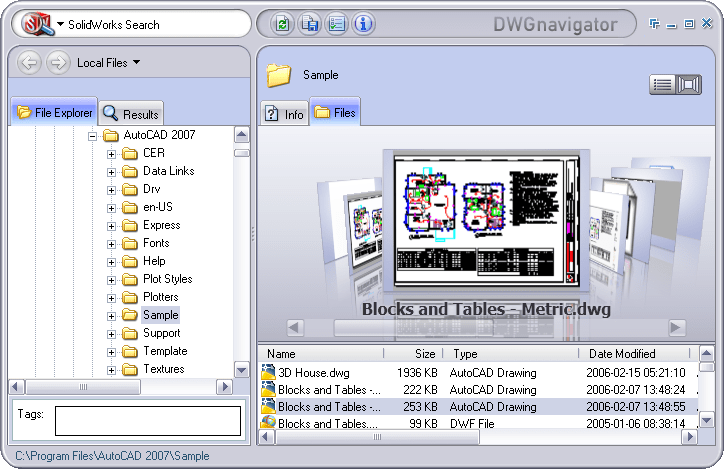The height and width of the screenshot is (469, 724).
Task: Select the Sample folder in tree
Action: pyautogui.click(x=160, y=315)
